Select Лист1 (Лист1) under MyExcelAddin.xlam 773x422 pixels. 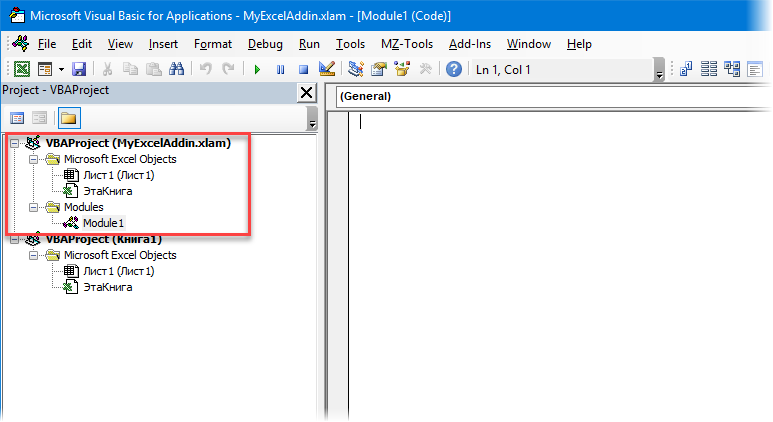coord(118,175)
